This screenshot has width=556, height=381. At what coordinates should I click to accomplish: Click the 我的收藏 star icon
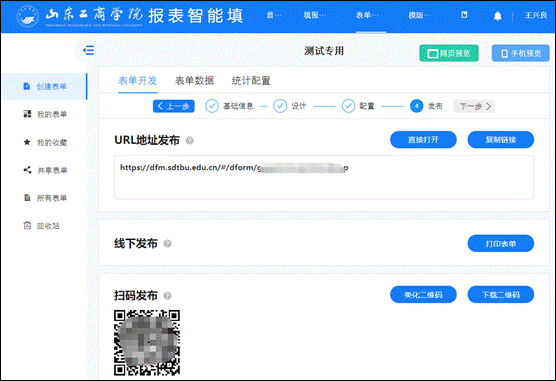(27, 142)
